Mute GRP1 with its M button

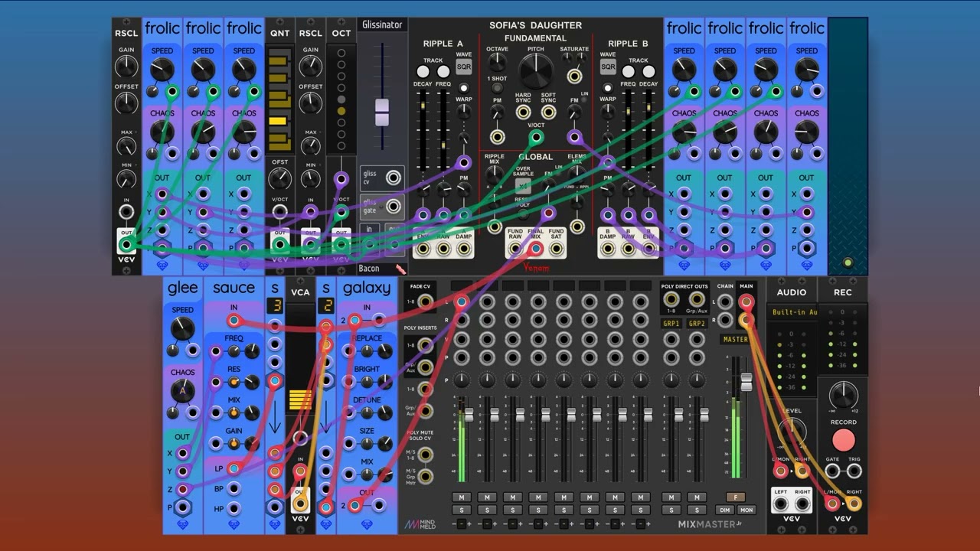(671, 497)
